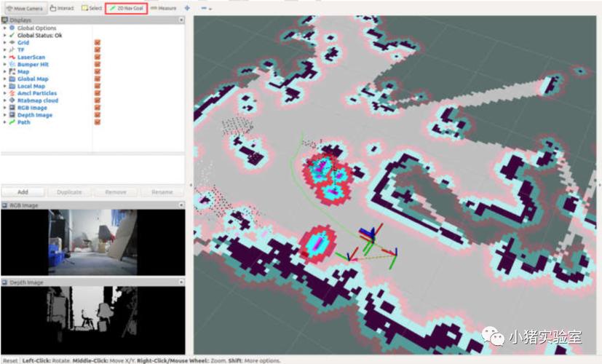Open the toolbar minus dropdown arrow
This screenshot has height=364, width=602.
[210, 9]
